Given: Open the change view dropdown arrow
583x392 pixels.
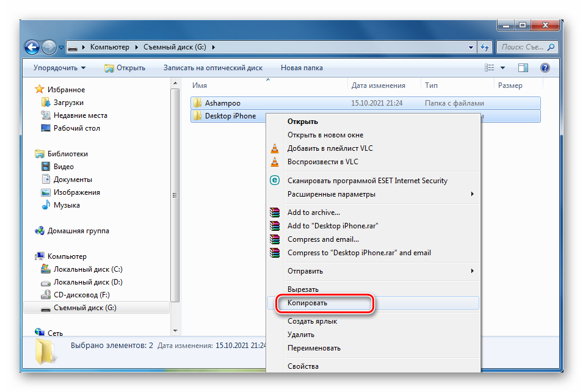Looking at the screenshot, I should click(x=503, y=68).
